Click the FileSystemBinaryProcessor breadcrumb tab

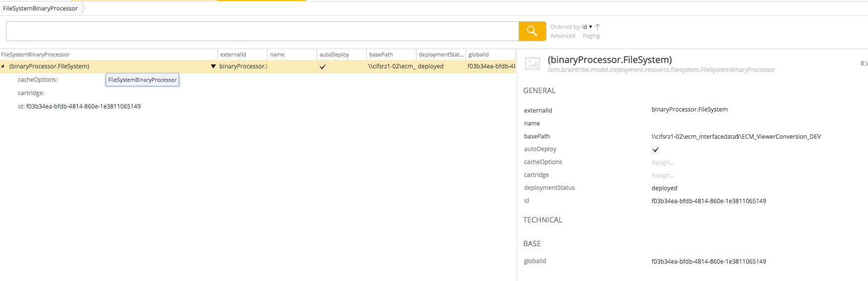41,8
